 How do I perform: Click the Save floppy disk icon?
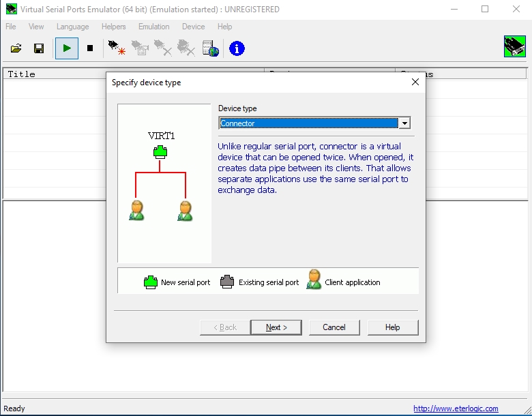coord(39,48)
